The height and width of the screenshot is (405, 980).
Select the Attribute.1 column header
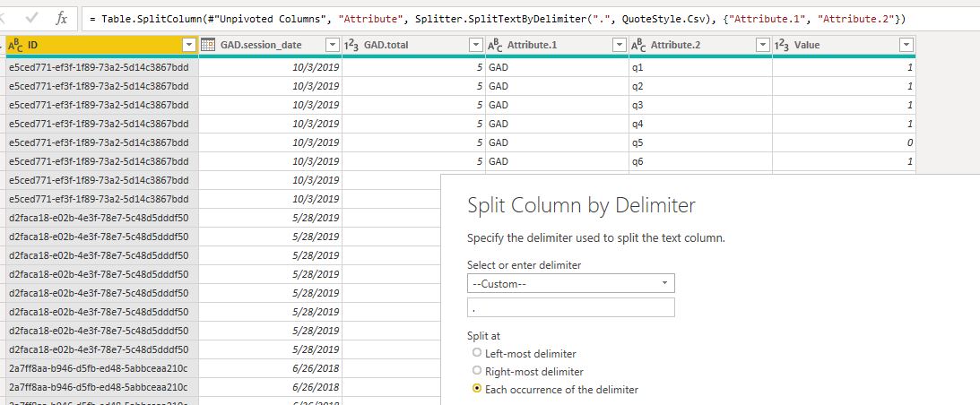pos(557,45)
